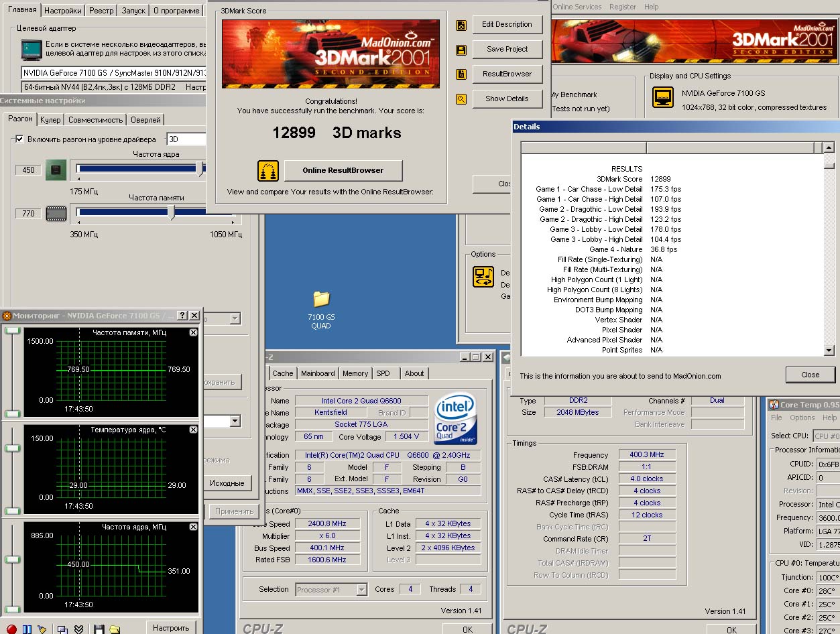Click the Настроить button in the monitoring window
The width and height of the screenshot is (840, 634).
(x=171, y=629)
